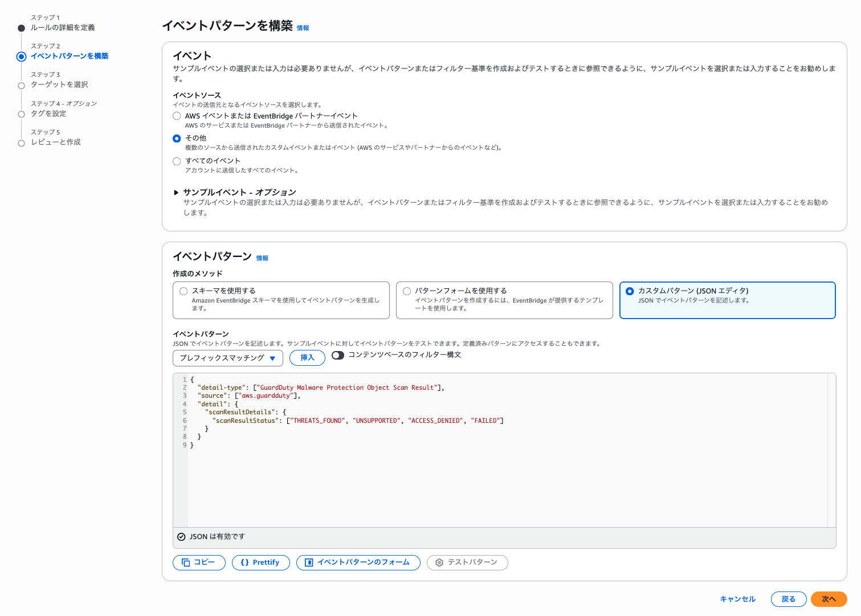Click the Prettify braces button
The width and height of the screenshot is (861, 616).
coord(260,562)
